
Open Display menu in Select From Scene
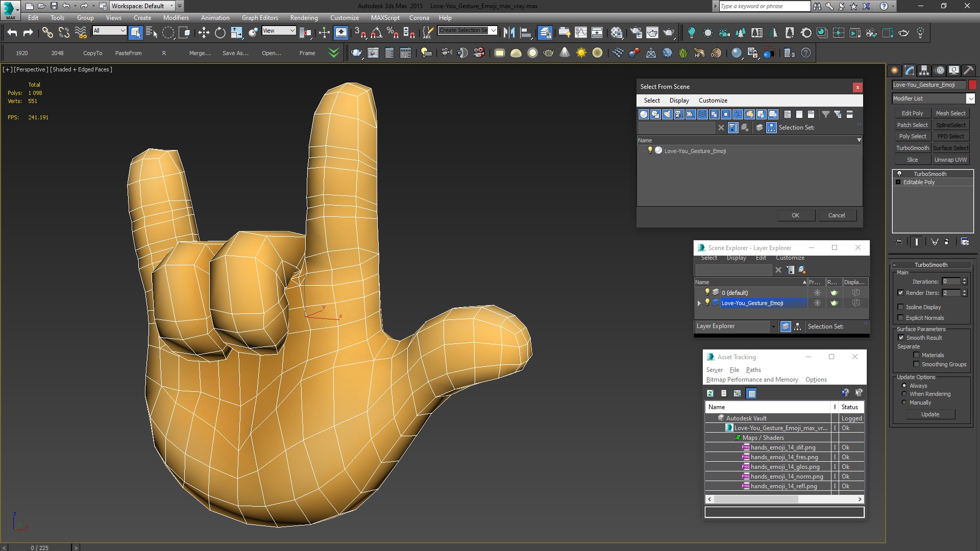pyautogui.click(x=679, y=101)
